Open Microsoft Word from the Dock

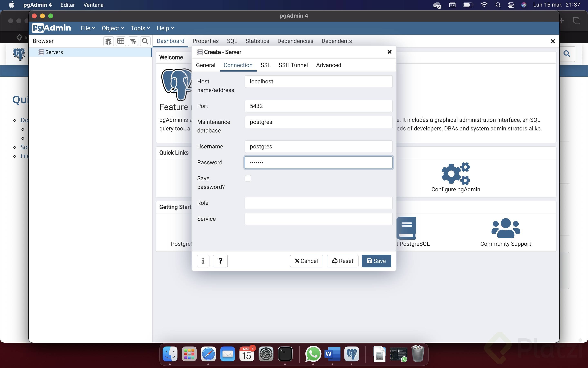tap(332, 354)
